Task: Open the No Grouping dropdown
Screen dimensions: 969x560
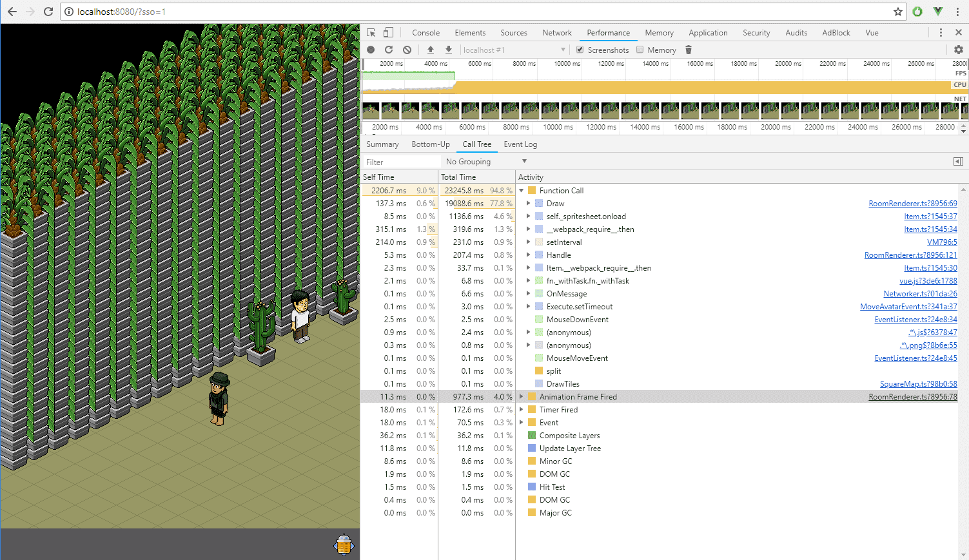Action: (x=486, y=162)
